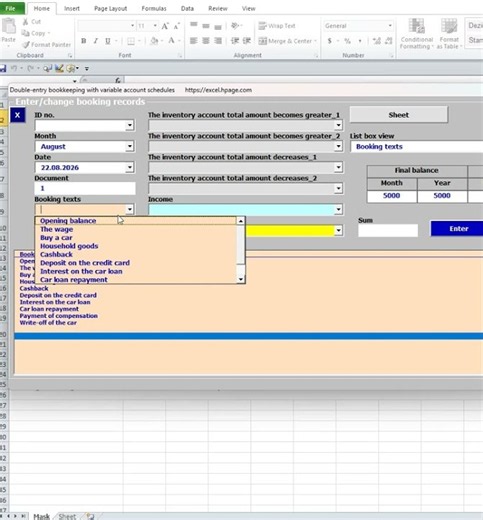Image resolution: width=483 pixels, height=520 pixels.
Task: Open the inventory decreases_2 dropdown
Action: [338, 188]
